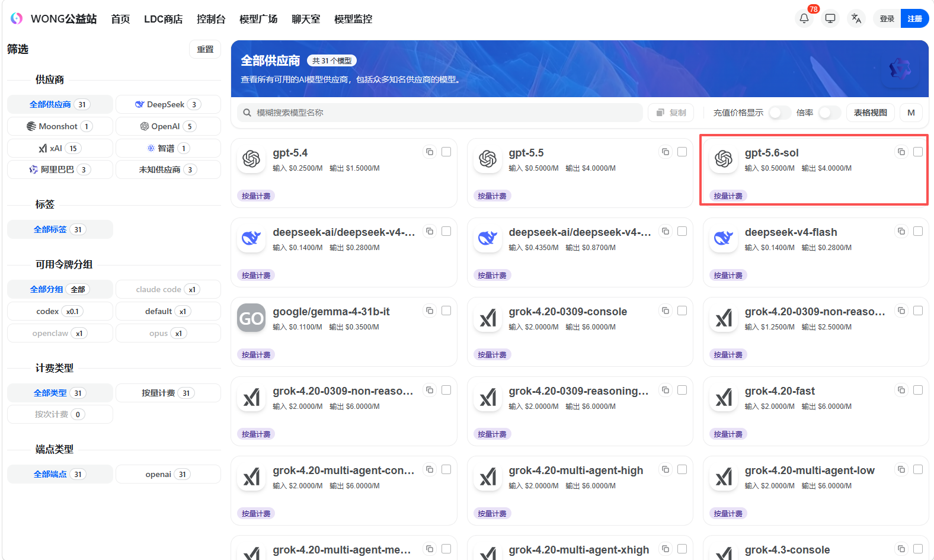Click the OpenAI logo on gpt-5.5 card

click(x=488, y=159)
